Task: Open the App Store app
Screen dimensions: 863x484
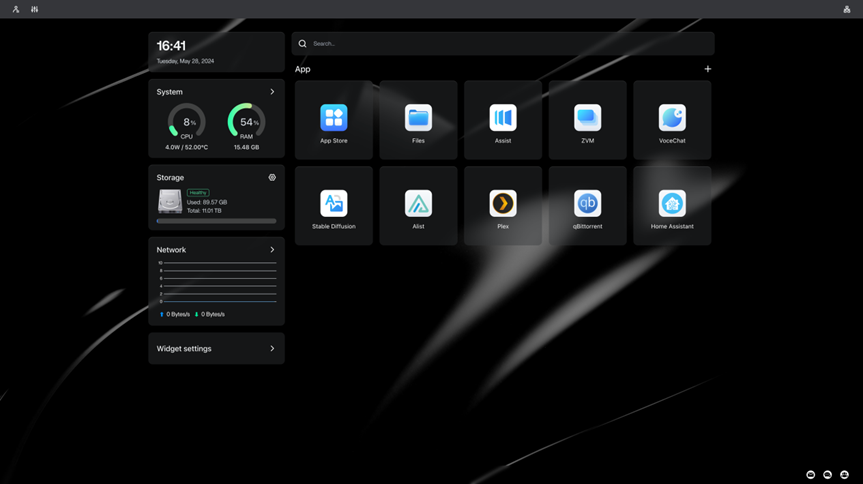Action: 334,120
